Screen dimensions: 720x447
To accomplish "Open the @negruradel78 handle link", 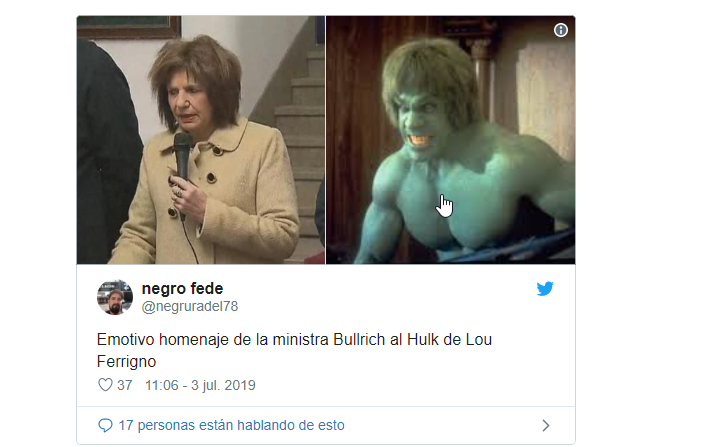I will 190,306.
